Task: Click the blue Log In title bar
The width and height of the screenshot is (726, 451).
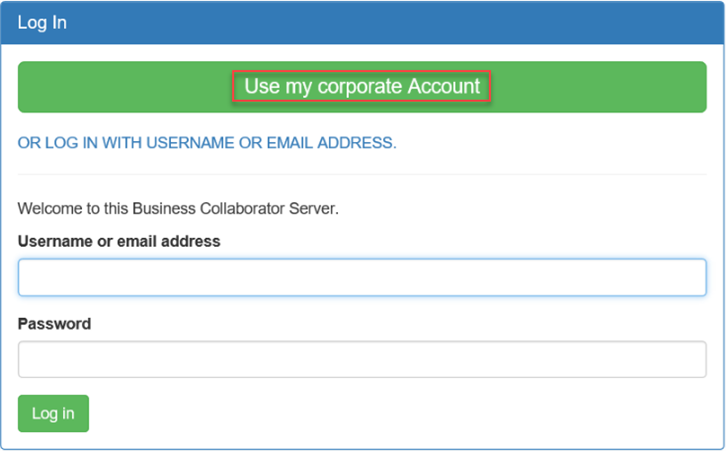Action: pyautogui.click(x=362, y=22)
